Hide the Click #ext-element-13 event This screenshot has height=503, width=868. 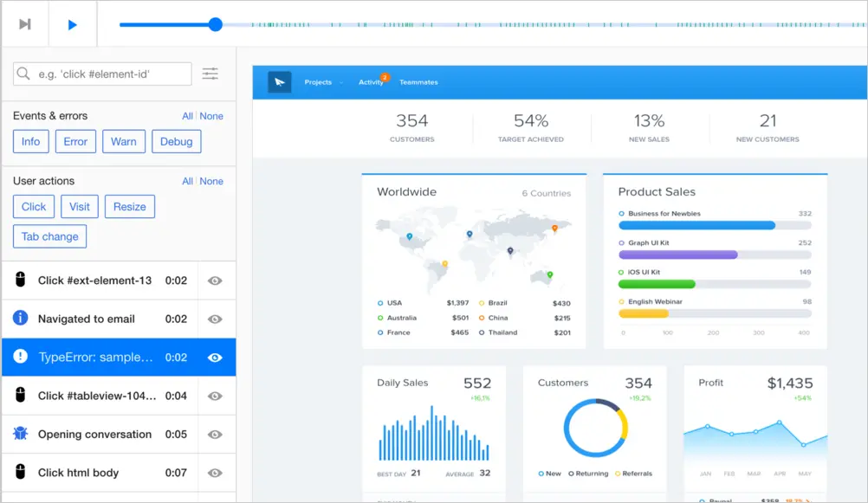click(215, 281)
